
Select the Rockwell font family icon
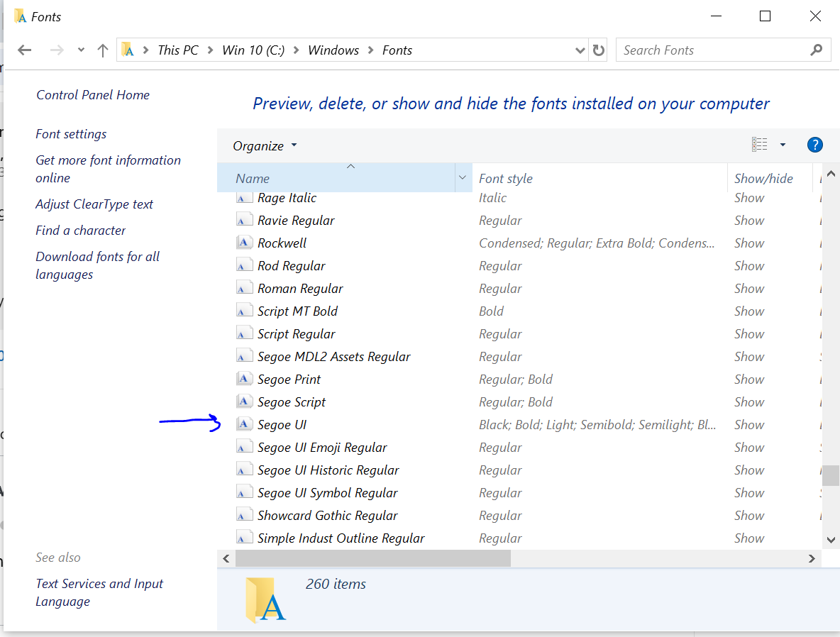click(x=244, y=243)
